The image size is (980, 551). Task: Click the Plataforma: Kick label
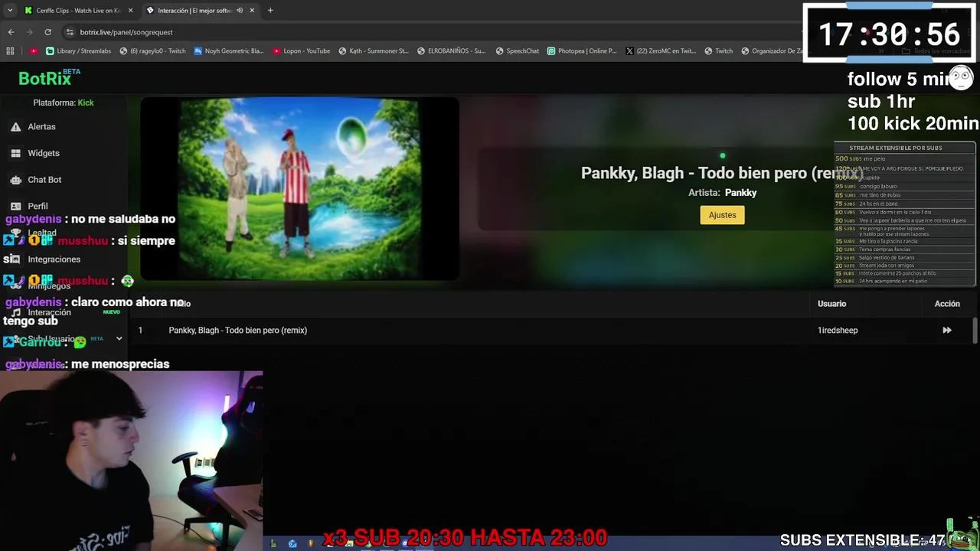[64, 103]
